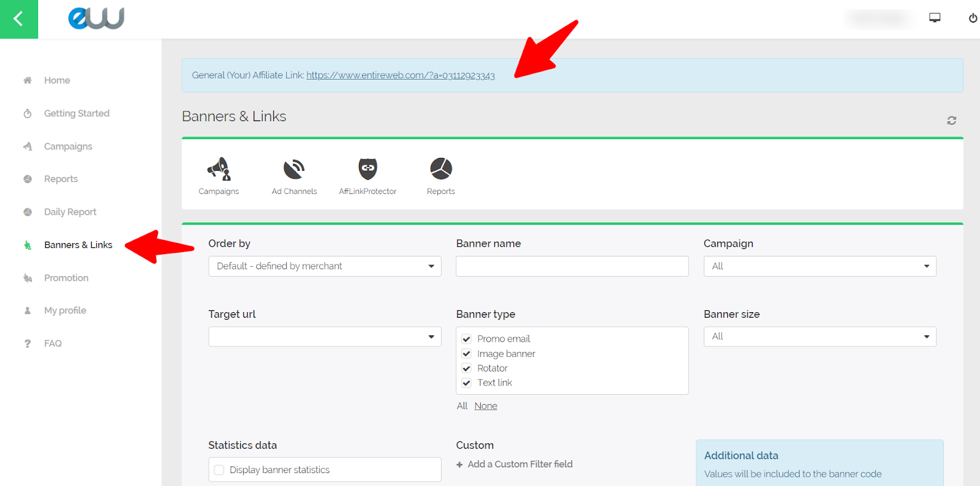Open Campaigns in sidebar menu
980x486 pixels.
pos(68,146)
